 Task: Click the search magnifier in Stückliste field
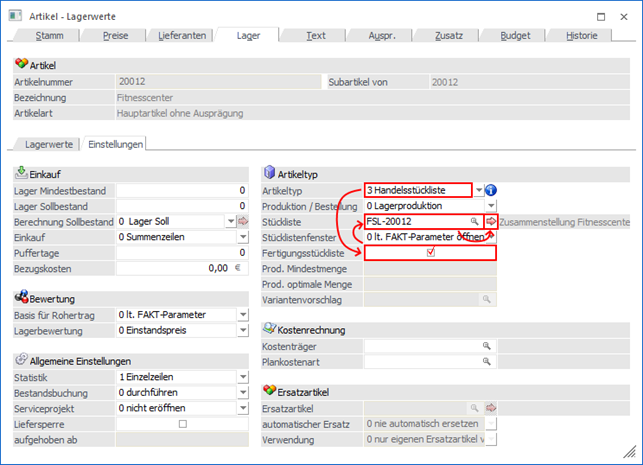pyautogui.click(x=474, y=220)
